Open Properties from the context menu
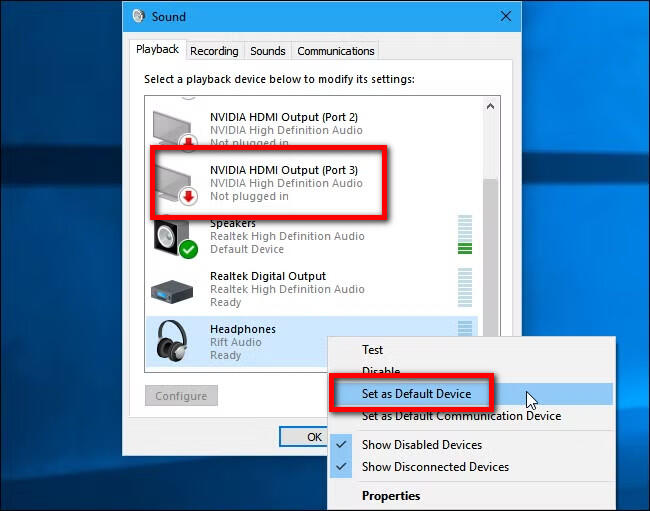 391,496
